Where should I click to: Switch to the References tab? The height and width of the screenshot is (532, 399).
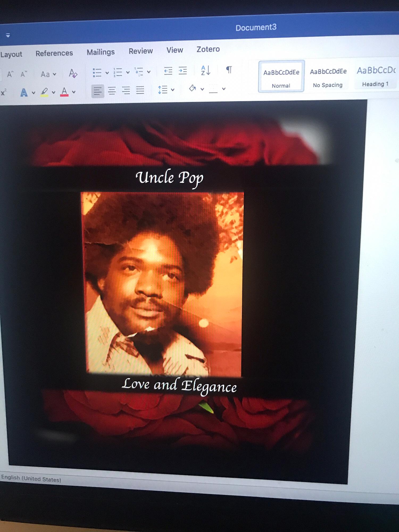[x=54, y=53]
